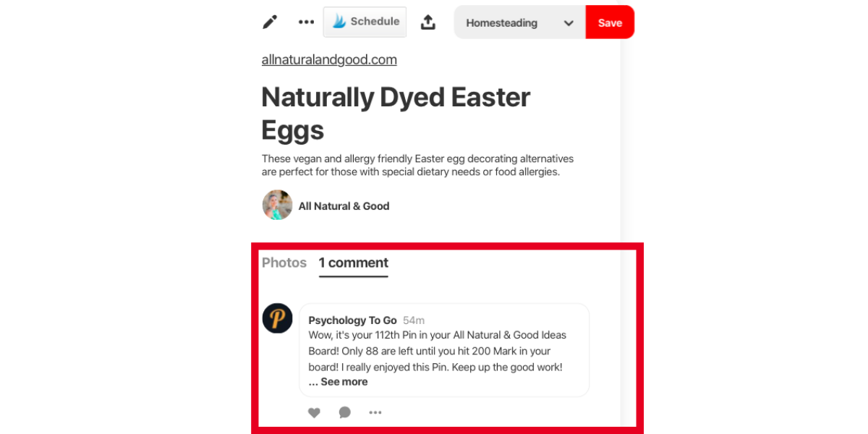Click the All Natural & Good profile avatar

[x=277, y=205]
